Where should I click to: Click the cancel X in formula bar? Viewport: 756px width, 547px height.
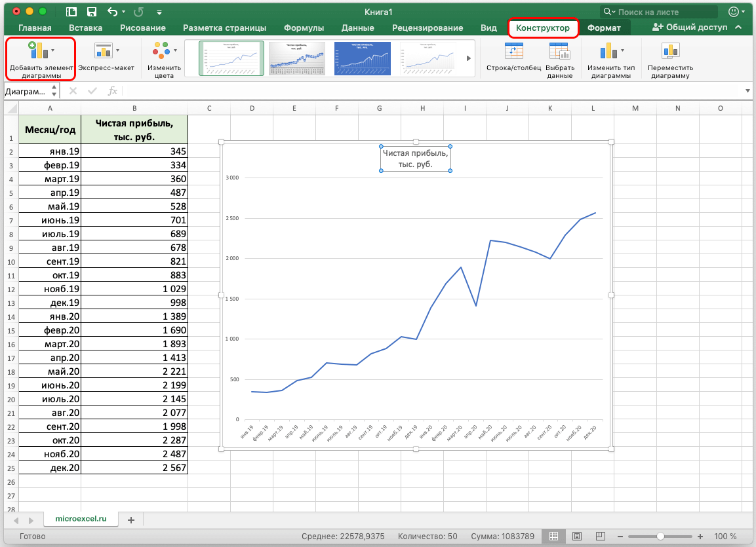click(x=73, y=90)
